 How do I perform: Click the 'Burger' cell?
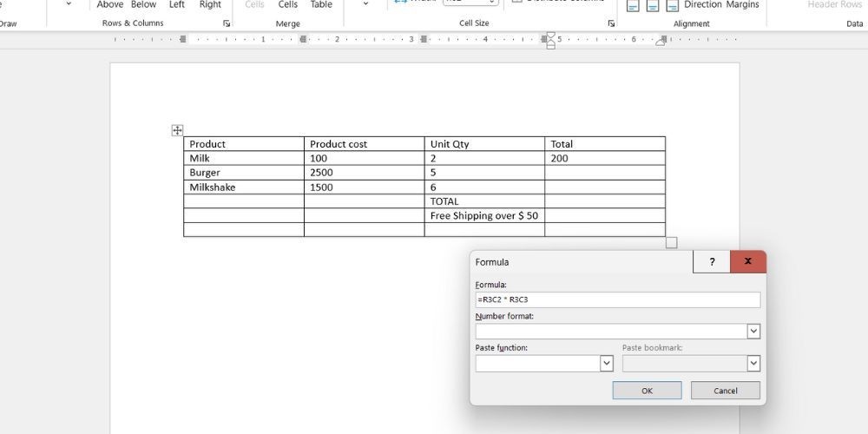tap(244, 173)
